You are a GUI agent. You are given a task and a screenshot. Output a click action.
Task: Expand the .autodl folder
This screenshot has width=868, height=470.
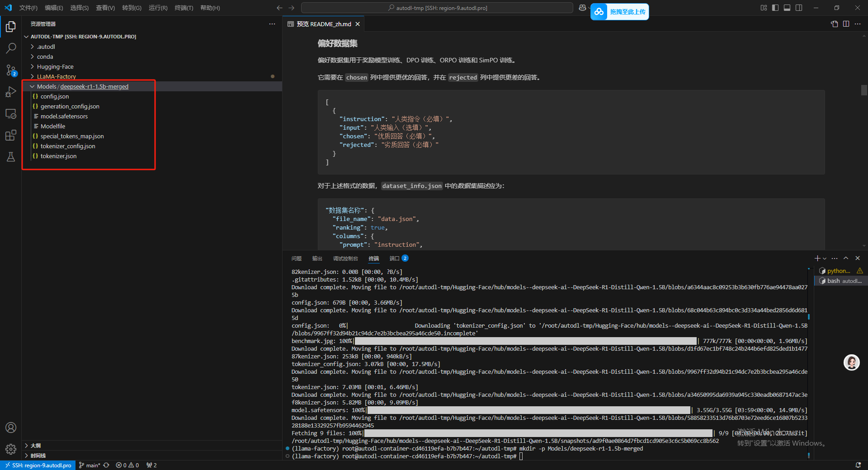[x=152, y=47]
